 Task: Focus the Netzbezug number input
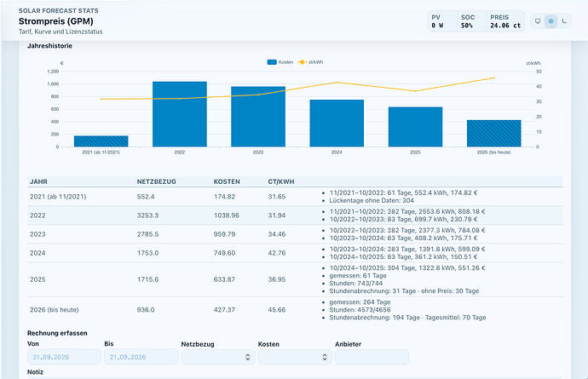[218, 357]
